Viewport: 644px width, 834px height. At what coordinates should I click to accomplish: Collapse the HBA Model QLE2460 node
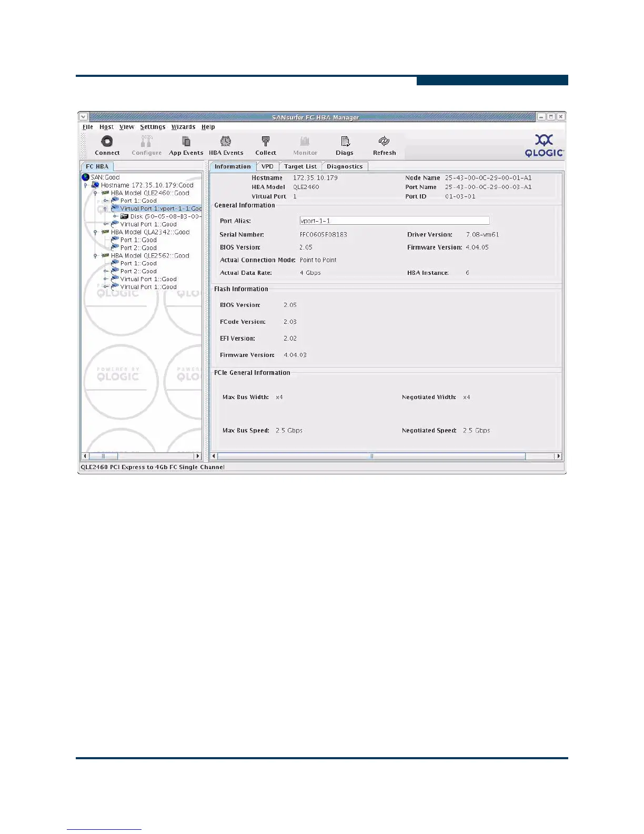95,193
